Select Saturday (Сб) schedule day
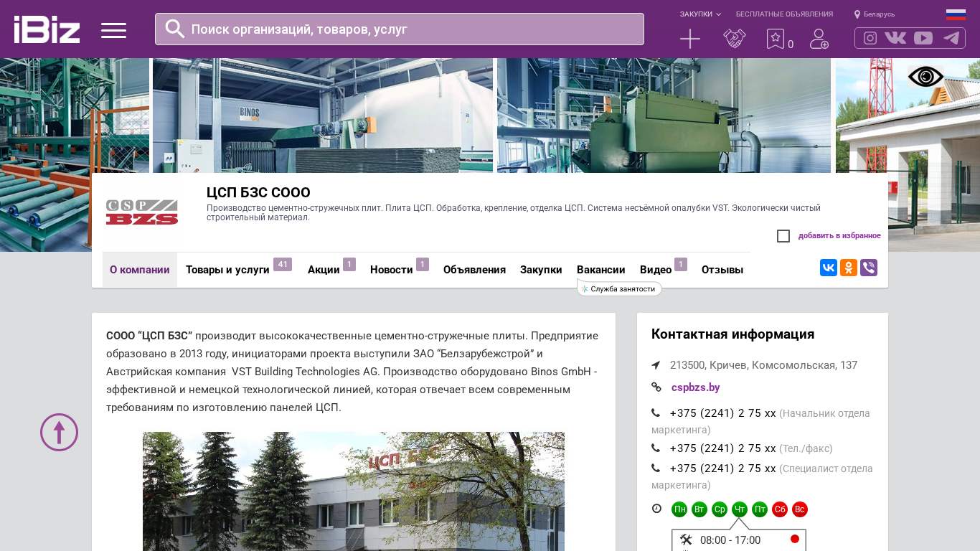The height and width of the screenshot is (551, 980). pos(780,509)
